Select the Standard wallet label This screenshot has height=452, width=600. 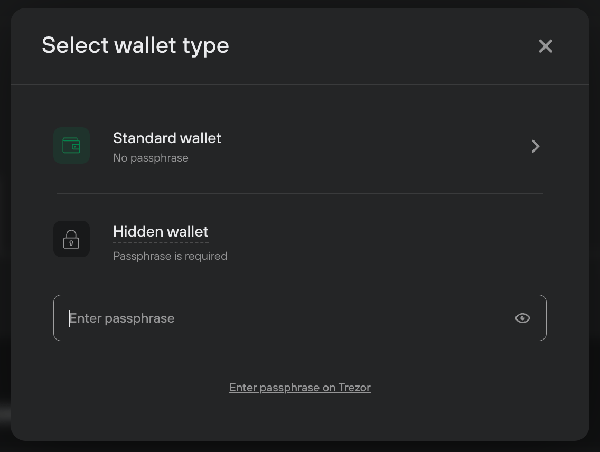pos(167,138)
